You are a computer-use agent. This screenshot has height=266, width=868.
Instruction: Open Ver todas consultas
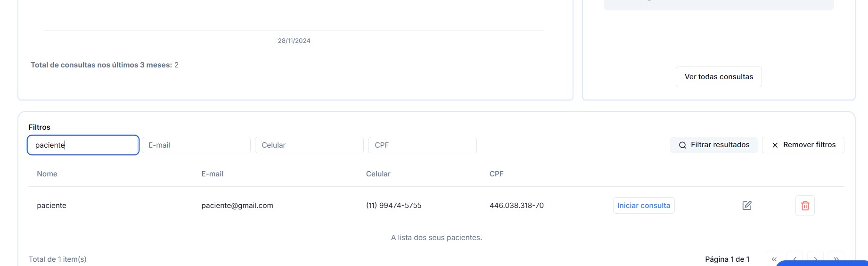pos(719,77)
